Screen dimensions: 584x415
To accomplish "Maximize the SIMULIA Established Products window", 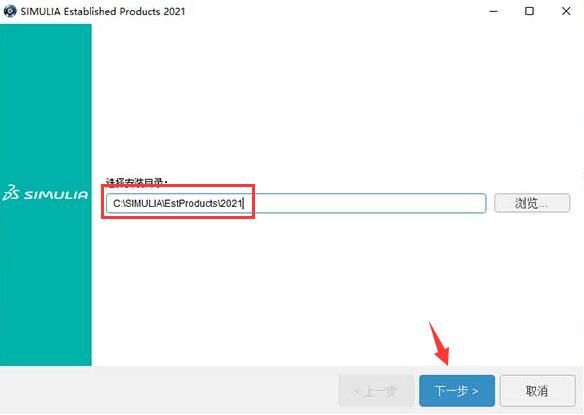I will point(529,11).
